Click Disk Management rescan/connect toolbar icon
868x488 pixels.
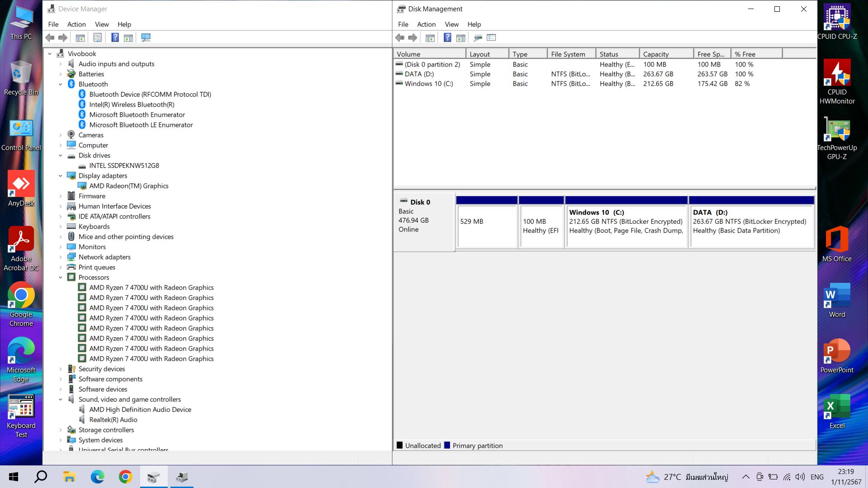[x=478, y=38]
